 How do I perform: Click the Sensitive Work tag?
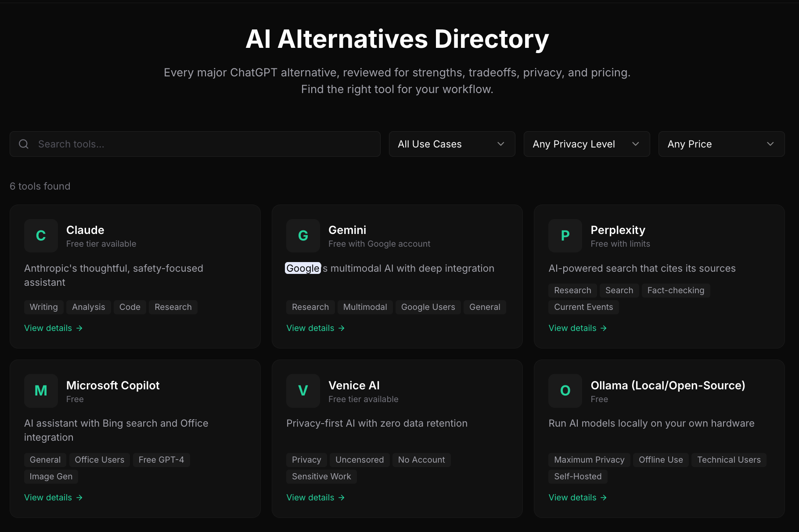click(321, 476)
